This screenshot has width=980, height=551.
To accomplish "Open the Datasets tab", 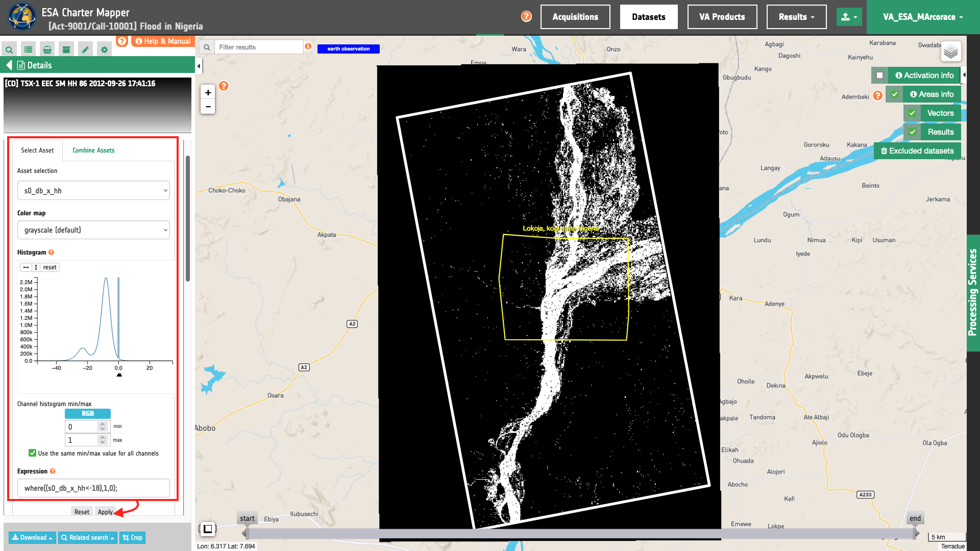I will click(649, 17).
